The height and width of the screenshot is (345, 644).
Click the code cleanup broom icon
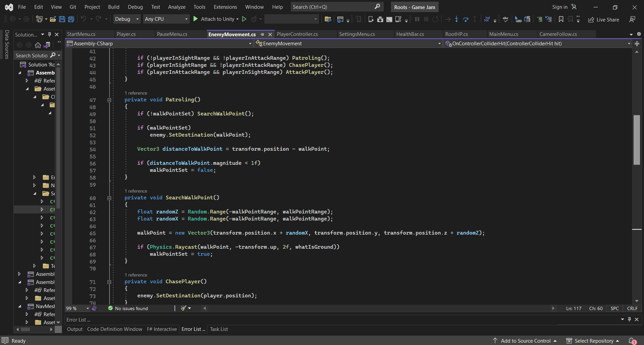click(x=184, y=308)
